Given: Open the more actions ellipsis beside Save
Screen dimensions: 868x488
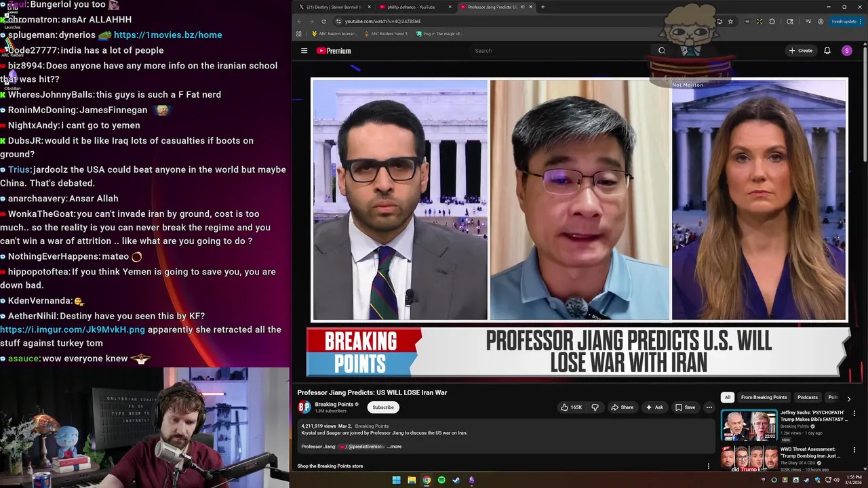Looking at the screenshot, I should [x=709, y=407].
